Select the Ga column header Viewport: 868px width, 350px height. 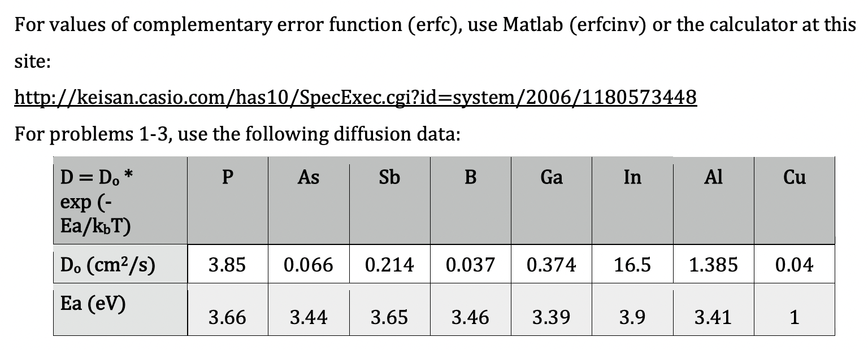551,178
